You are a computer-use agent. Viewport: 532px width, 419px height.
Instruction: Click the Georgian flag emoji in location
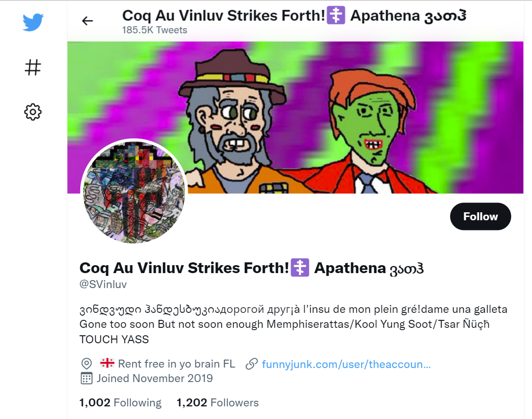click(107, 363)
